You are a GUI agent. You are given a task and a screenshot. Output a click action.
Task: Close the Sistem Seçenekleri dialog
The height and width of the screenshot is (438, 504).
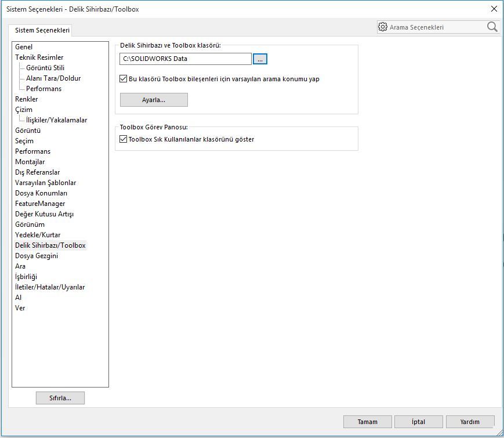(494, 9)
